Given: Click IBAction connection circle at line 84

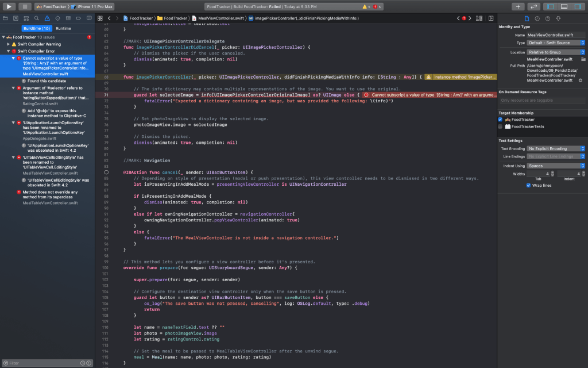Looking at the screenshot, I should (x=106, y=172).
